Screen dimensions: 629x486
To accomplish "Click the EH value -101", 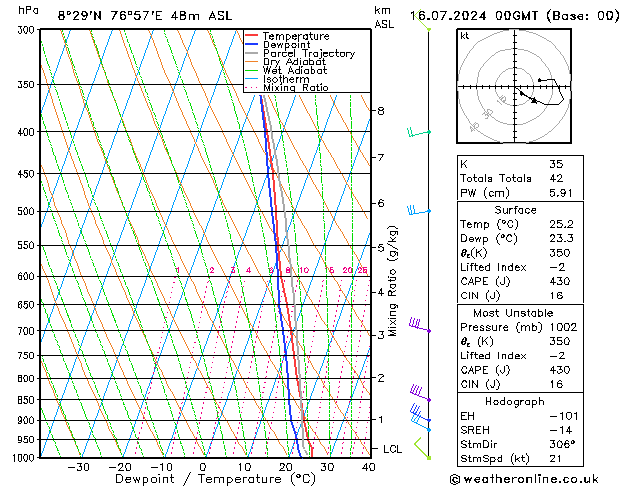I will (x=564, y=416).
